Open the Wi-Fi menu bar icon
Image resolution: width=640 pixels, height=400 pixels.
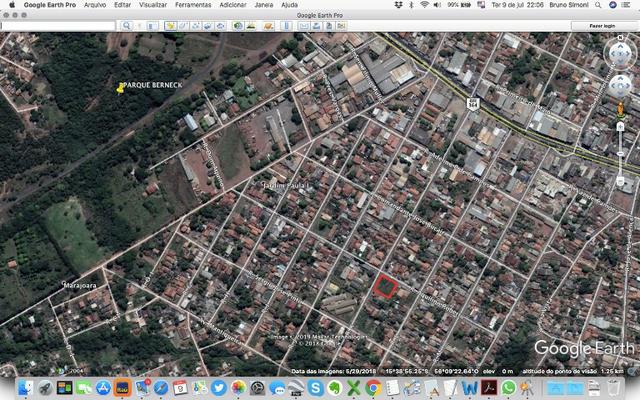424,5
